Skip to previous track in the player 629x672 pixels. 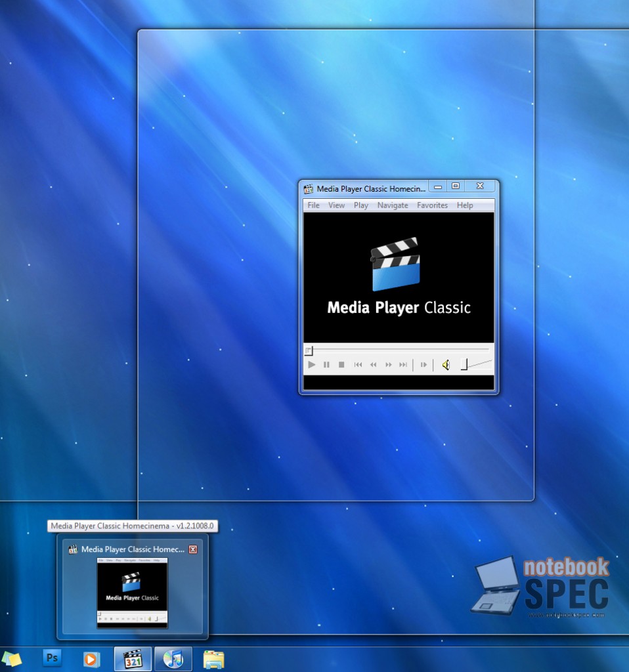(x=358, y=365)
